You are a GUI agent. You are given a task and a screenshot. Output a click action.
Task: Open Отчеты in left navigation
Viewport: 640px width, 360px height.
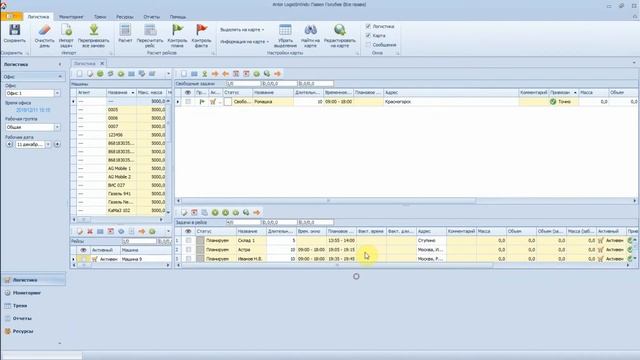(22, 318)
